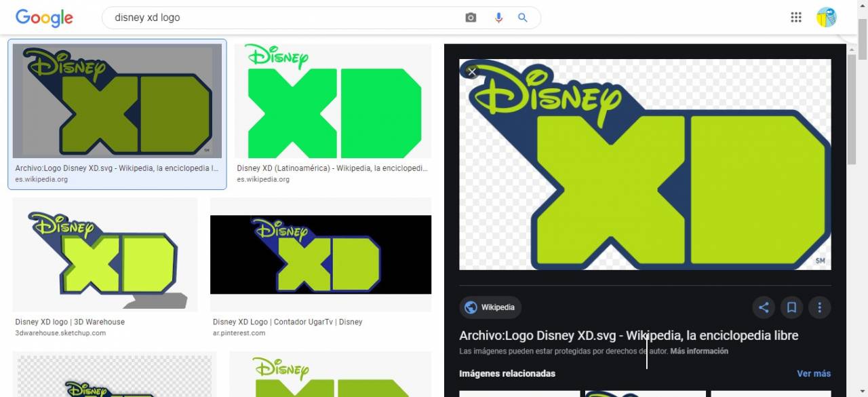868x397 pixels.
Task: Select the 3D Warehouse logo thumbnail
Action: point(105,254)
